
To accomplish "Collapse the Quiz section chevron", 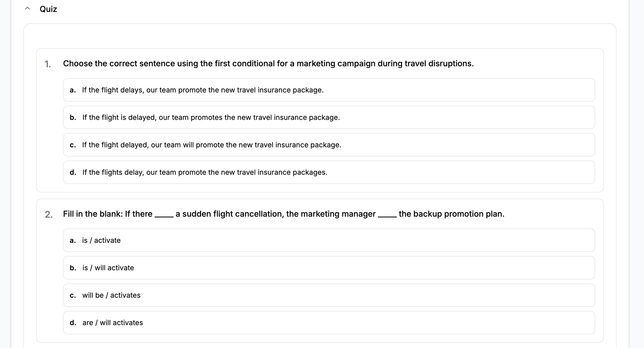I will point(27,9).
